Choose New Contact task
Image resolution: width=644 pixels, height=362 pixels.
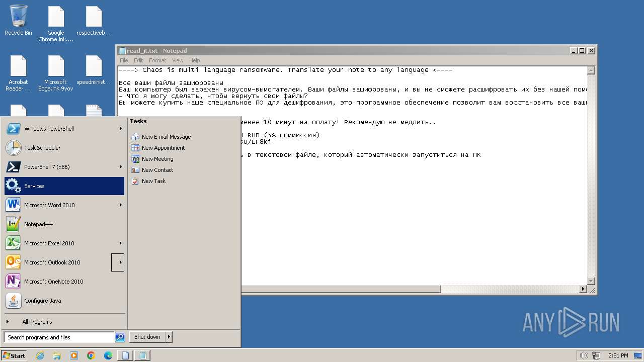[152, 170]
